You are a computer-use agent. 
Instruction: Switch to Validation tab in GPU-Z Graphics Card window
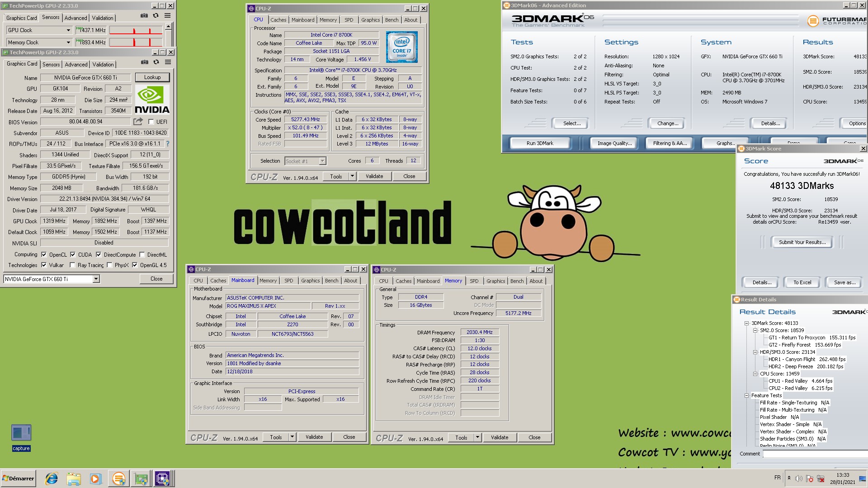103,65
